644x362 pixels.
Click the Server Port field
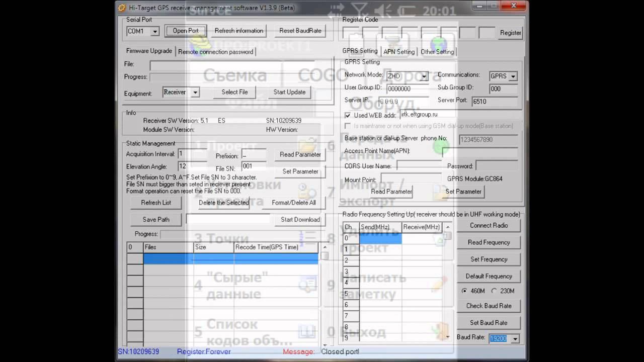point(495,102)
